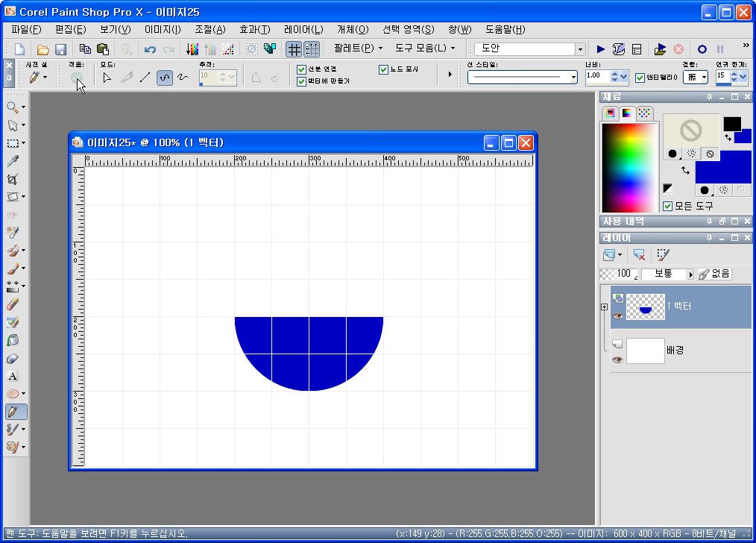
Task: Click the black-white default colors icon
Action: tap(668, 189)
